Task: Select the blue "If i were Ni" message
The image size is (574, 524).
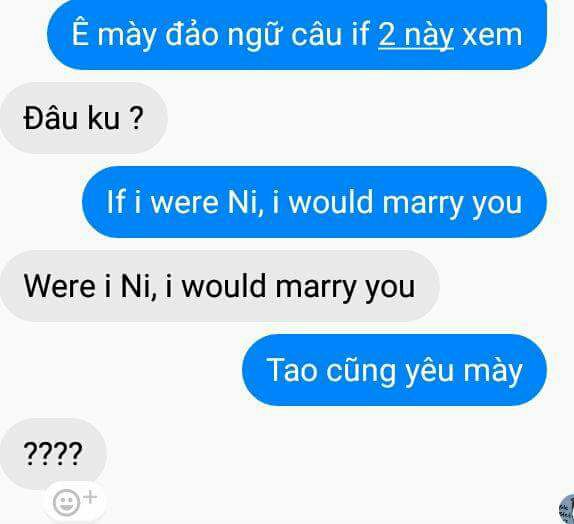Action: click(314, 202)
